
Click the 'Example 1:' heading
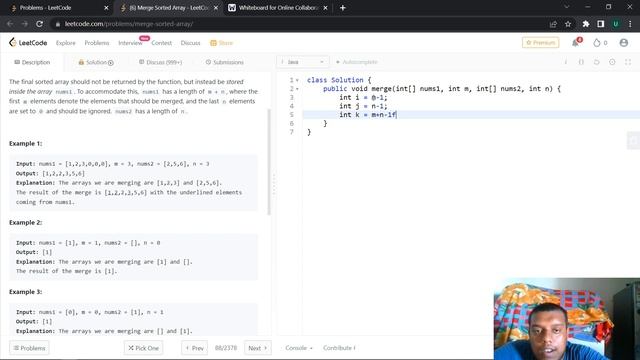click(25, 144)
